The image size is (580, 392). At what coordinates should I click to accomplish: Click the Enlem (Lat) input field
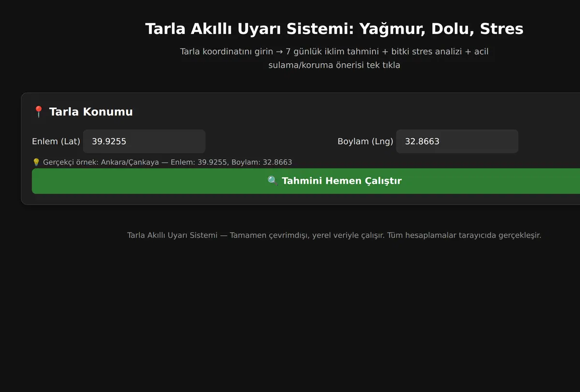[x=144, y=142]
